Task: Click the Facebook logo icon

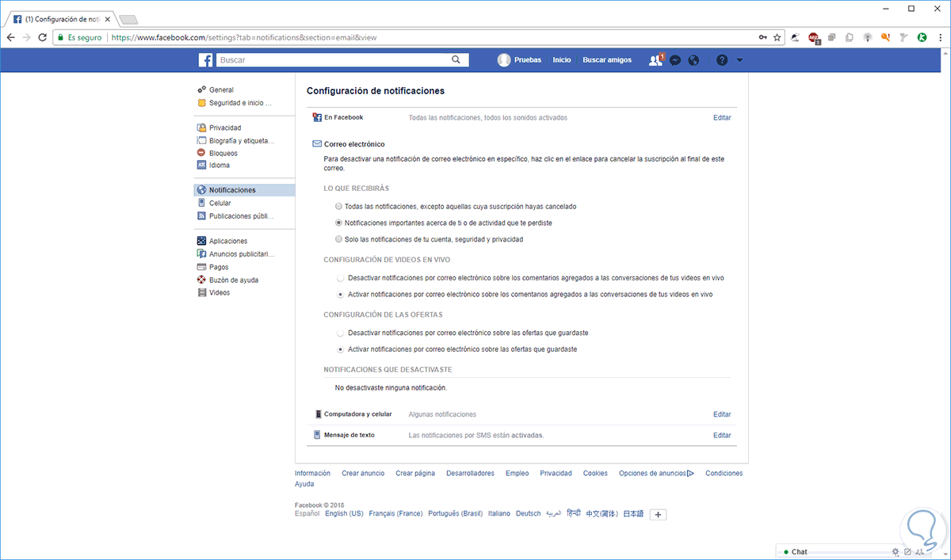Action: pyautogui.click(x=205, y=60)
